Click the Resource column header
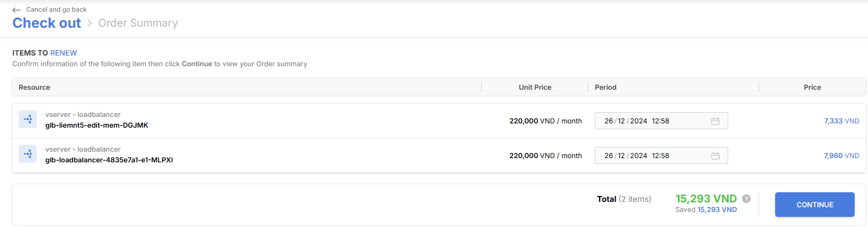The image size is (868, 227). [x=35, y=87]
